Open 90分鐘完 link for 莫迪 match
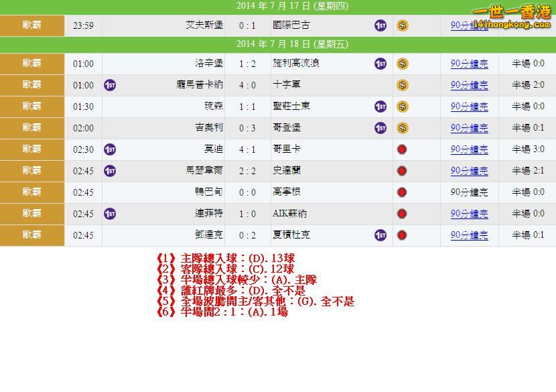This screenshot has width=556, height=392. pos(469,149)
